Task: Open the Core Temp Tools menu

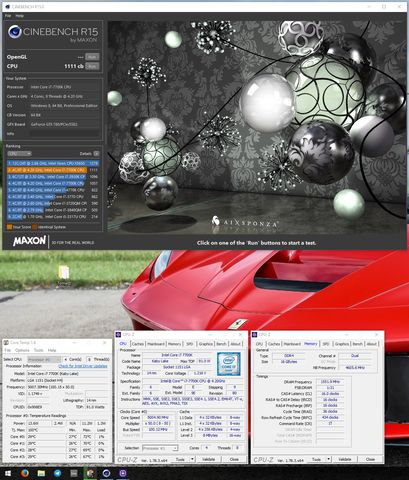Action: coord(38,350)
